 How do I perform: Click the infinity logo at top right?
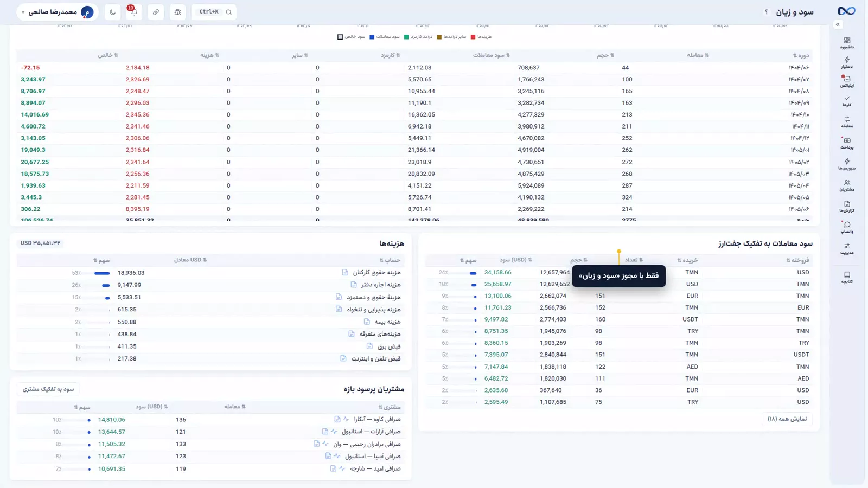846,11
